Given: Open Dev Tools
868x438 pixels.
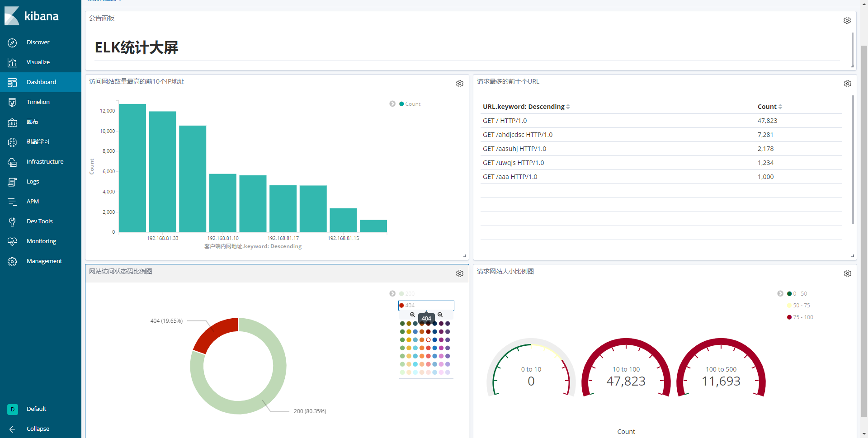Looking at the screenshot, I should (39, 221).
